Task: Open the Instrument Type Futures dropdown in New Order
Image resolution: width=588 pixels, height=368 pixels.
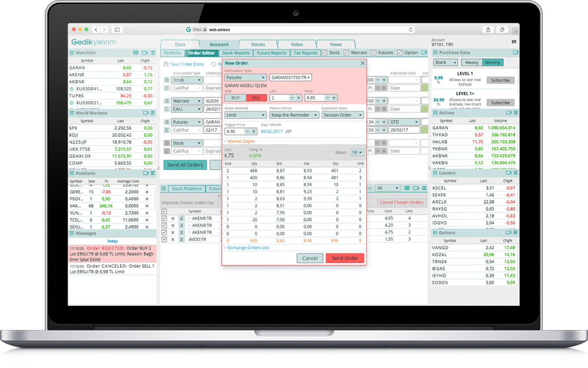Action: [x=245, y=77]
